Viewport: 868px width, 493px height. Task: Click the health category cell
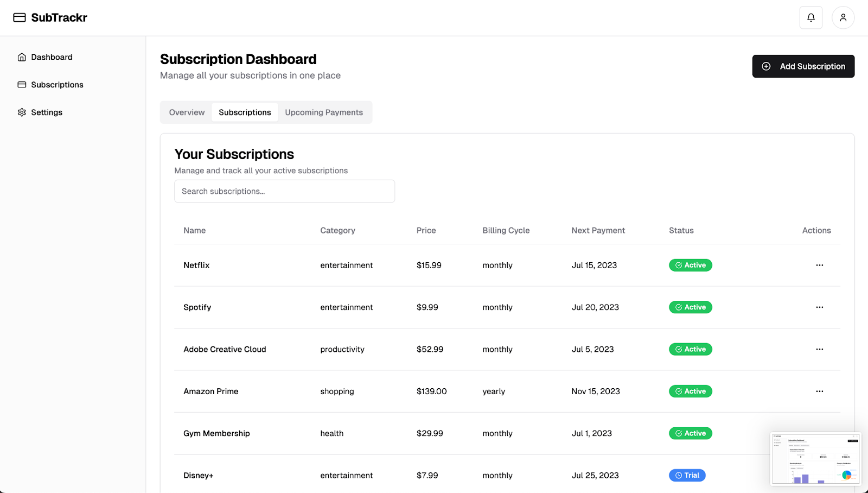coord(331,433)
